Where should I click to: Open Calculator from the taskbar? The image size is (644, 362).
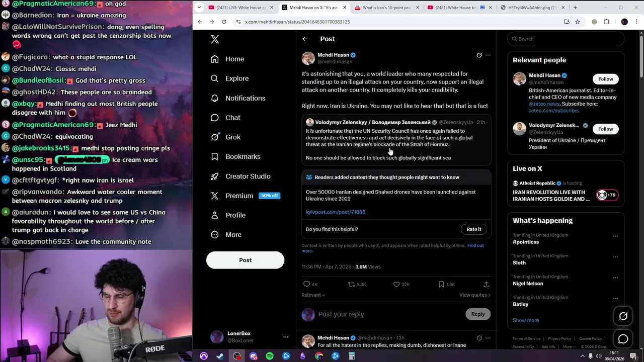pyautogui.click(x=352, y=356)
